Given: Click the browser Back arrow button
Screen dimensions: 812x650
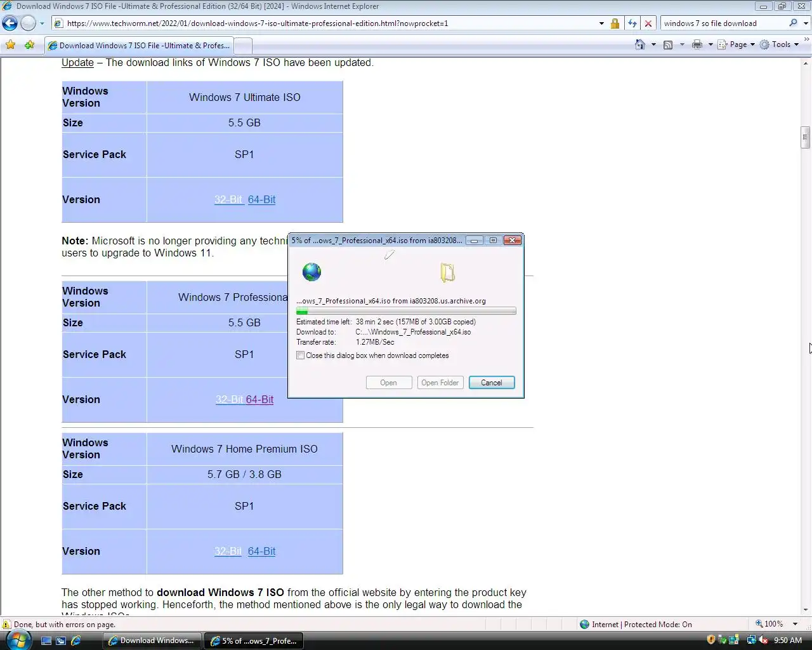Looking at the screenshot, I should point(10,23).
